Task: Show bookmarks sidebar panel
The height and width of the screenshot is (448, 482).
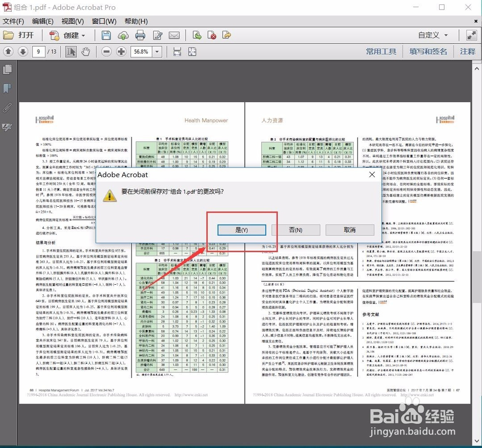Action: click(x=7, y=89)
